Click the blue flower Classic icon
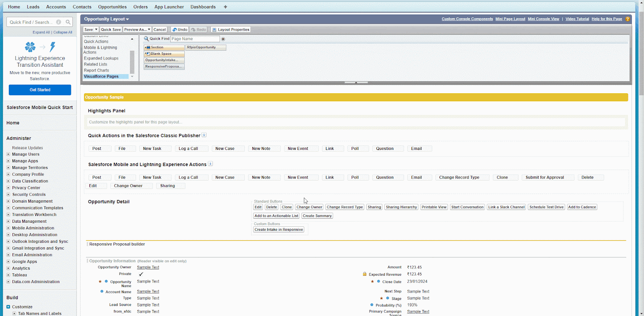Screen dimensions: 644x316 (x=30, y=47)
